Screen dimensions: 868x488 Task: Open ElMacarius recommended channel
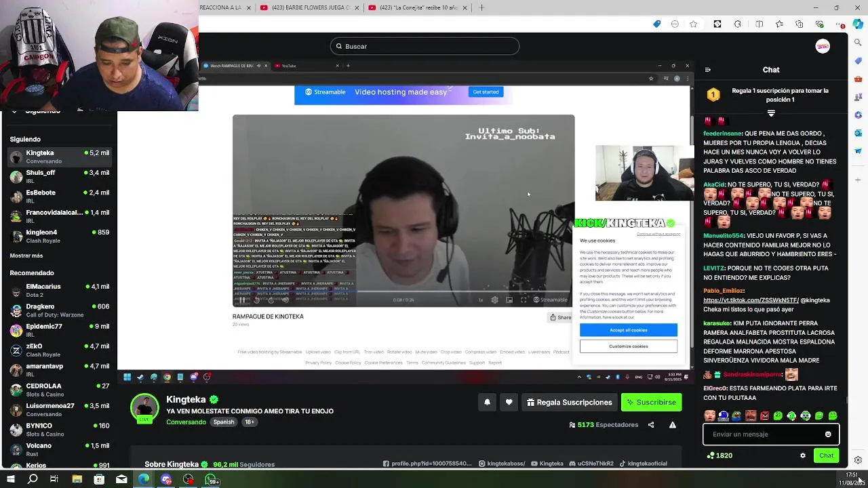tap(59, 290)
